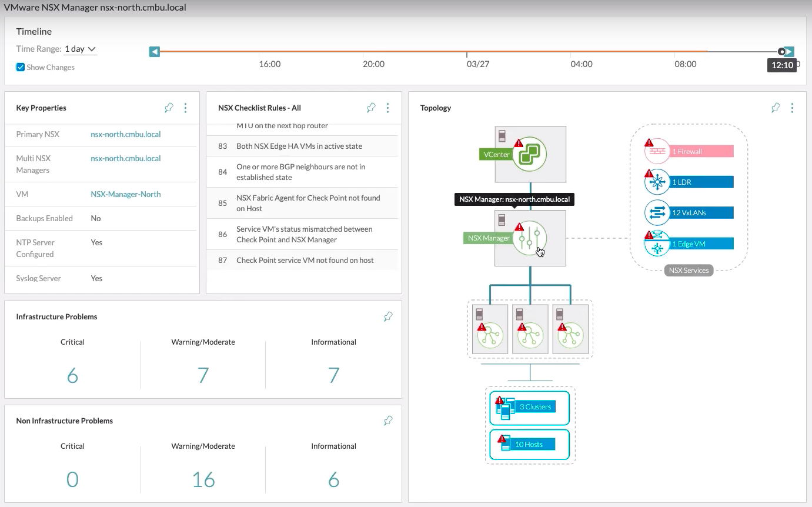Click the alert badge on NSX Manager node
Screen dimensions: 812x507
[519, 227]
